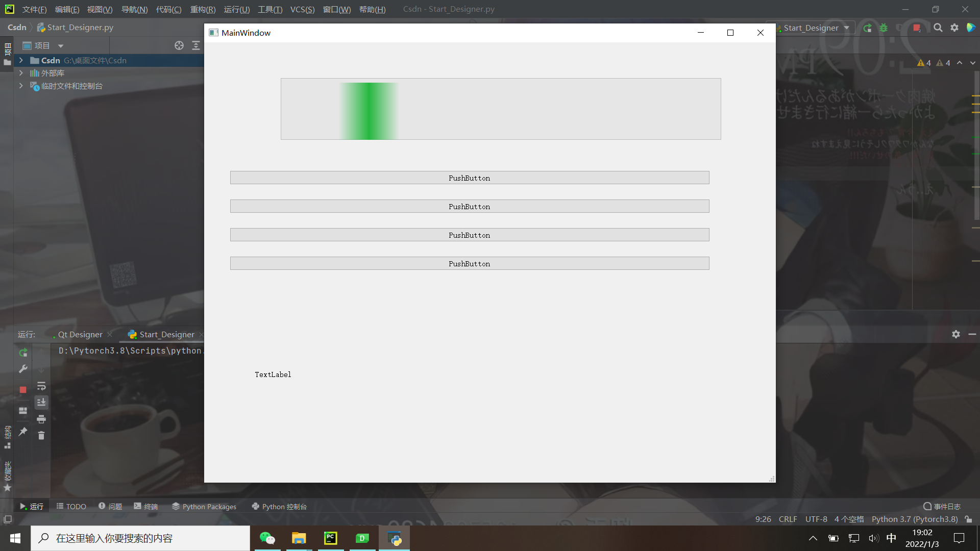The image size is (980, 551).
Task: Click the Windows taskbar search box
Action: (x=140, y=538)
